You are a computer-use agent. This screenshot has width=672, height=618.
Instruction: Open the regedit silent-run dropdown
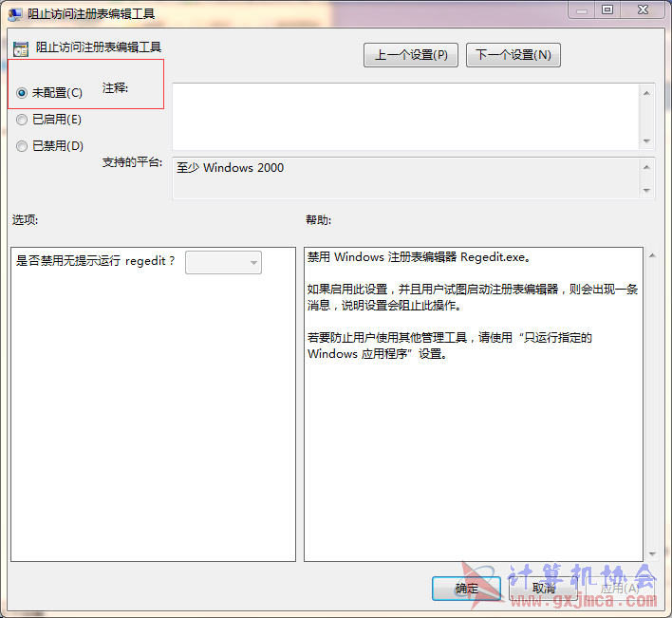tap(223, 262)
